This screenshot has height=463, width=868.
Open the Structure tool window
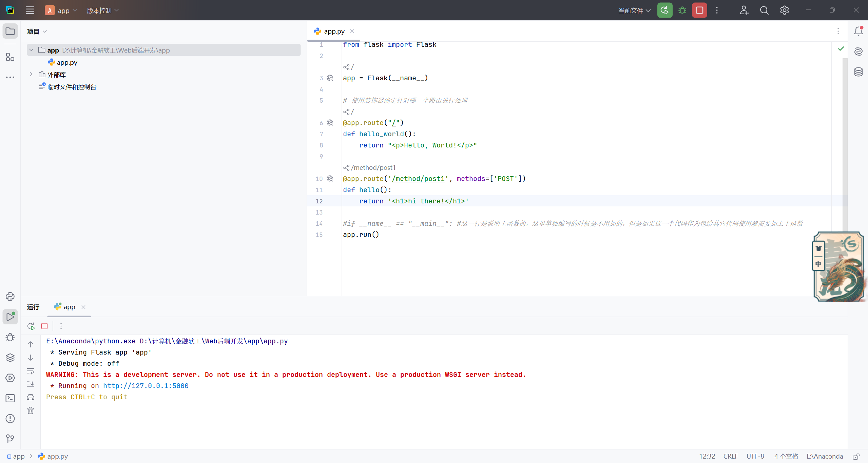tap(10, 57)
